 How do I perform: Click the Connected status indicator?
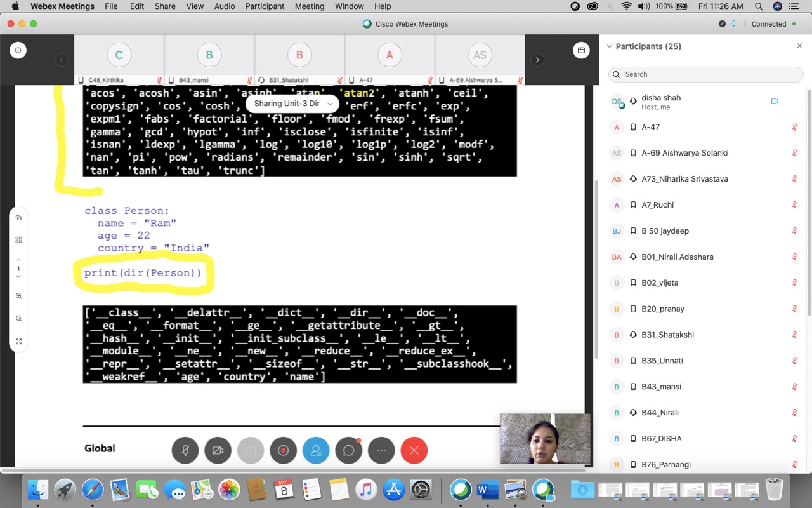(773, 24)
